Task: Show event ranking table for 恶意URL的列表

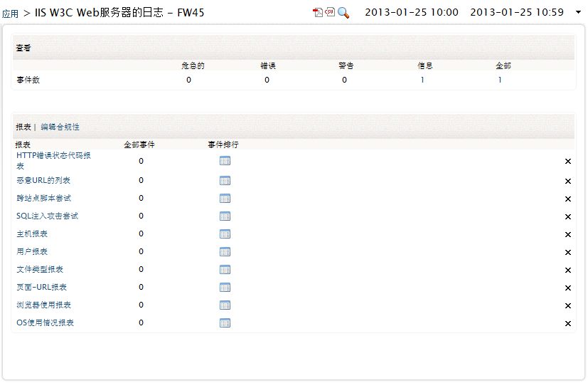Action: 225,181
